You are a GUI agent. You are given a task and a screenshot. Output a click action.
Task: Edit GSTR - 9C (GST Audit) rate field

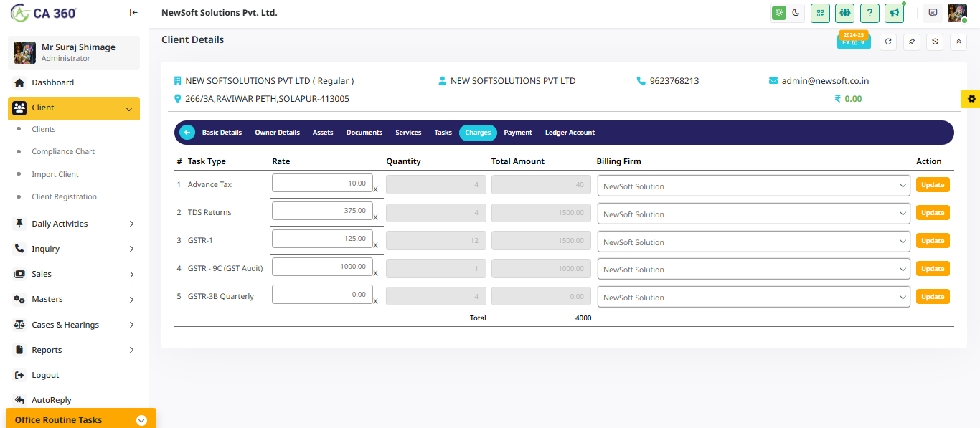tap(322, 267)
